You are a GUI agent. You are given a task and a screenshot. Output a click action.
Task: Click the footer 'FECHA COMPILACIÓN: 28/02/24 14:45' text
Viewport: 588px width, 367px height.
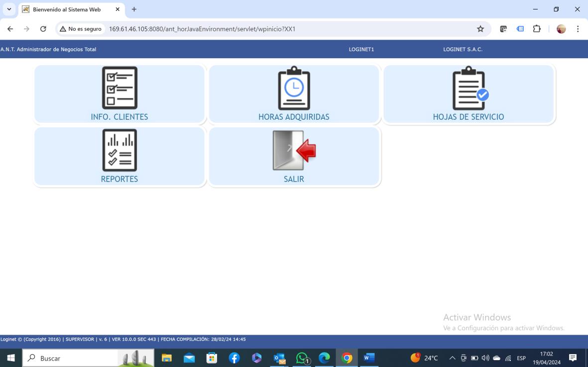click(x=203, y=339)
